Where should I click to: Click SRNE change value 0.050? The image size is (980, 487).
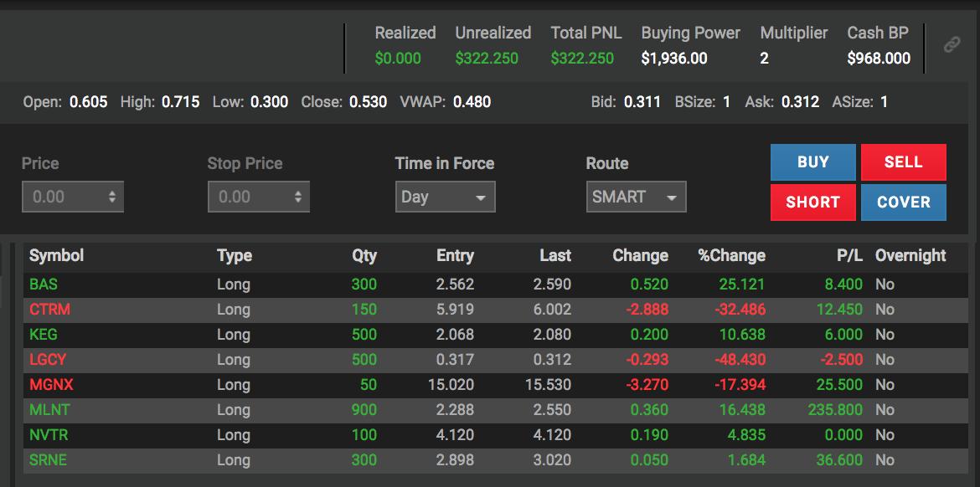point(649,460)
